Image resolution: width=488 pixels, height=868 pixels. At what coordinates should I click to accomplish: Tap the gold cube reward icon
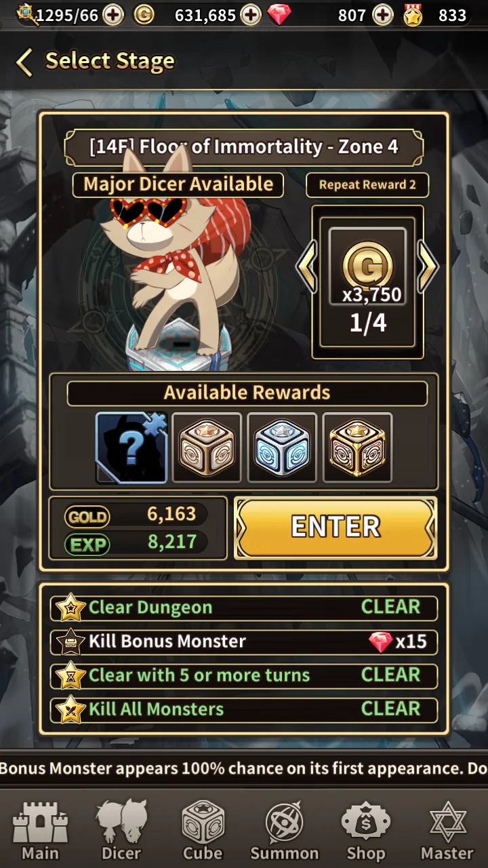tap(357, 448)
